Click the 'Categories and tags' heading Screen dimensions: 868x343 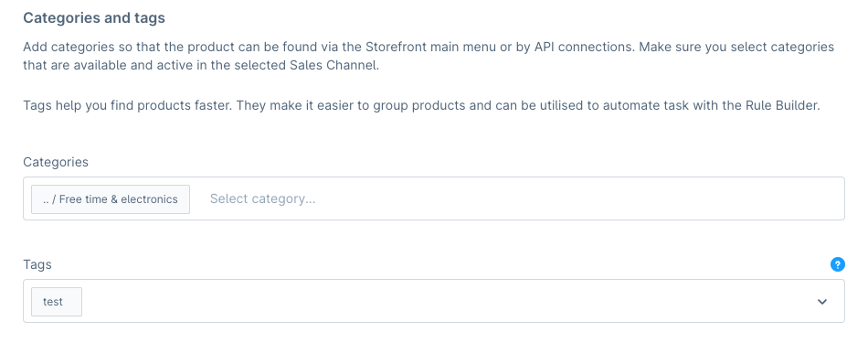pos(94,17)
